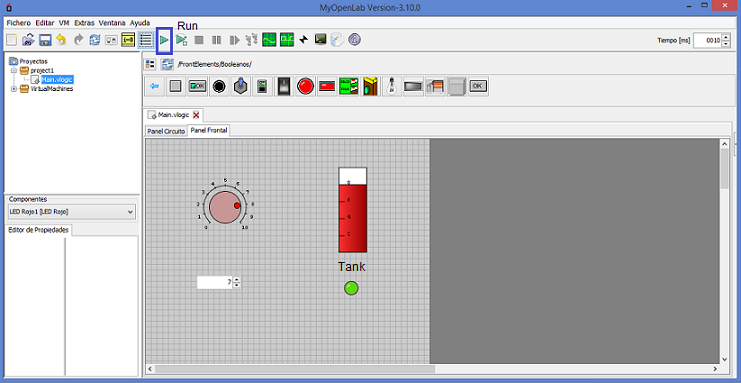Open the Componentes LED Rojo1 dropdown
The image size is (741, 383).
72,212
